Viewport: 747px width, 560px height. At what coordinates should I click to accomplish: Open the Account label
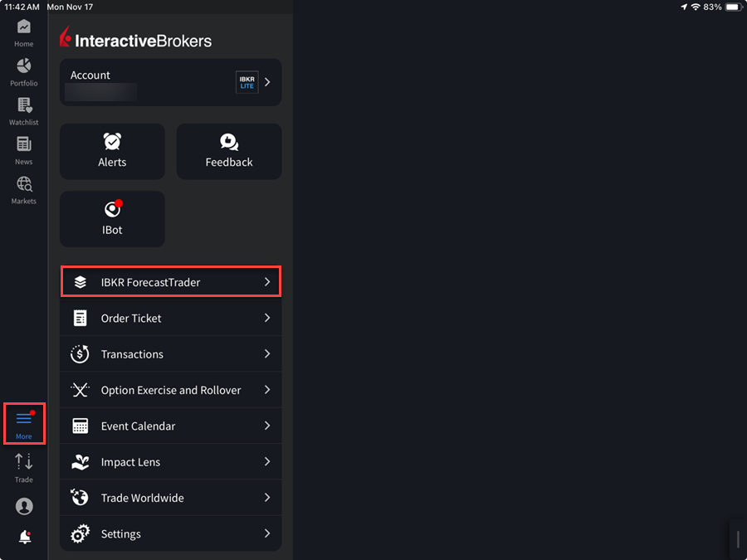90,75
